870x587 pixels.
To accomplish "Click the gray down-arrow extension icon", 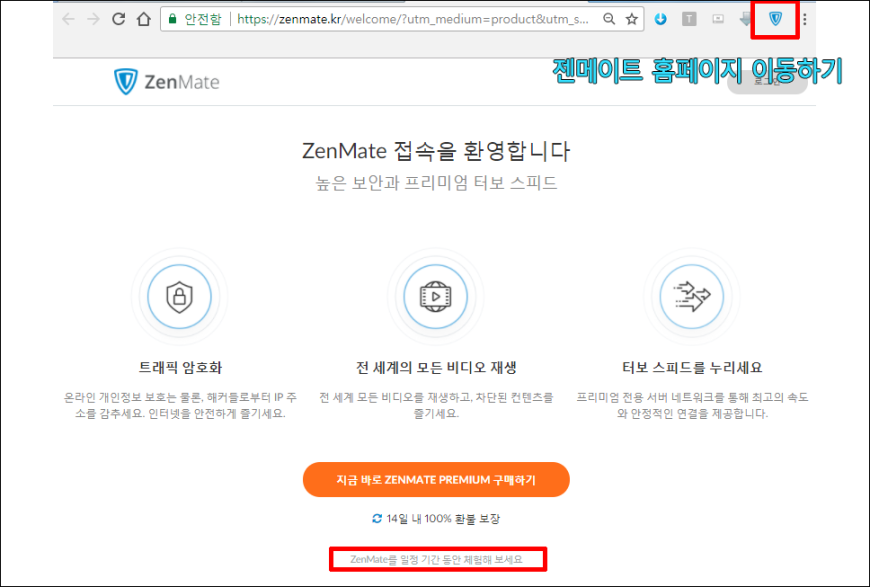I will (745, 19).
